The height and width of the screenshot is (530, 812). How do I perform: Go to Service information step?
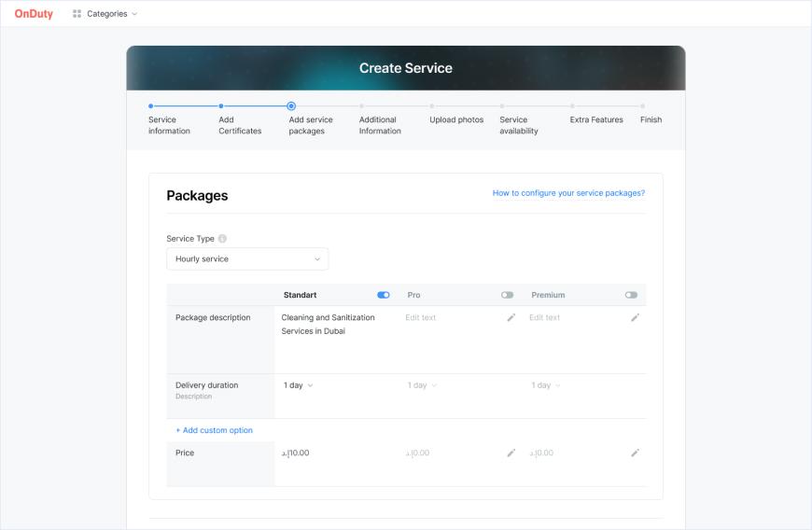pyautogui.click(x=169, y=125)
